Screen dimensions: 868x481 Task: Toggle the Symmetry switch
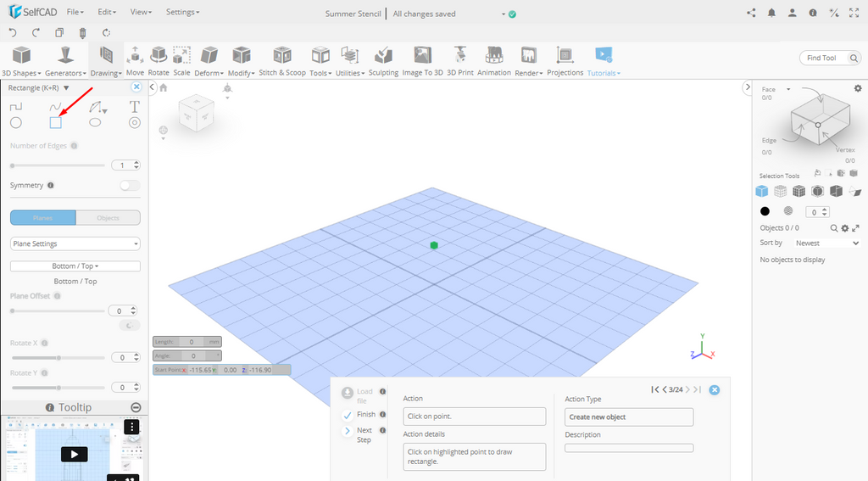130,185
